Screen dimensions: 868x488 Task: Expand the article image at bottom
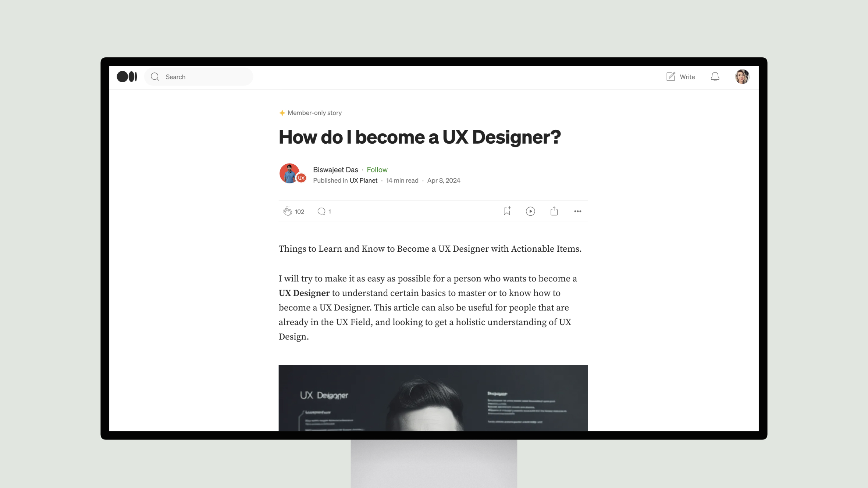[433, 398]
